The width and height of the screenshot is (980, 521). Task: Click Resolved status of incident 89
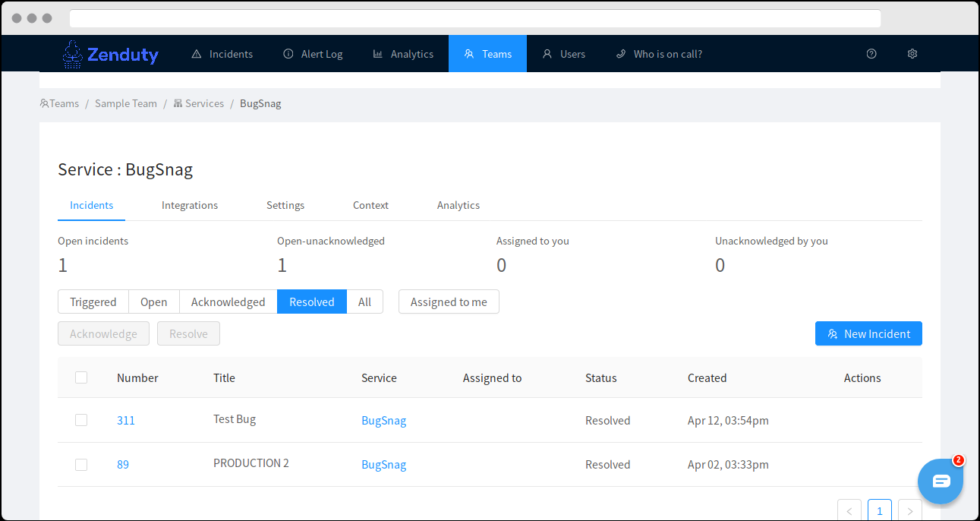tap(608, 464)
